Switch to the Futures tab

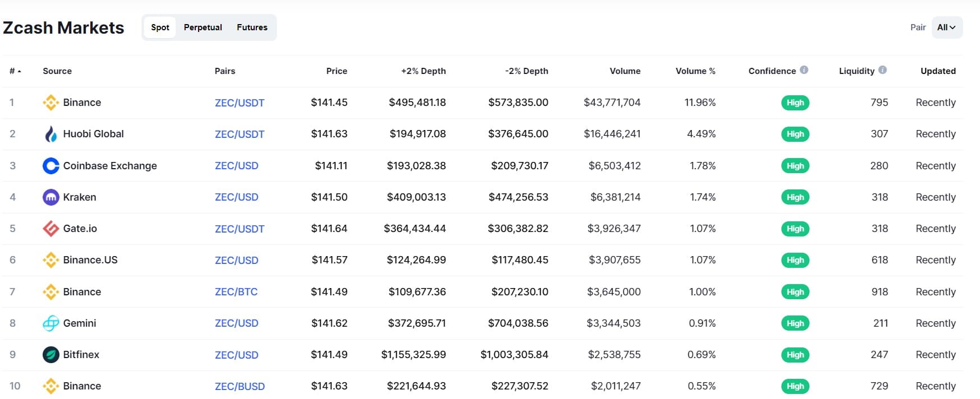tap(252, 27)
